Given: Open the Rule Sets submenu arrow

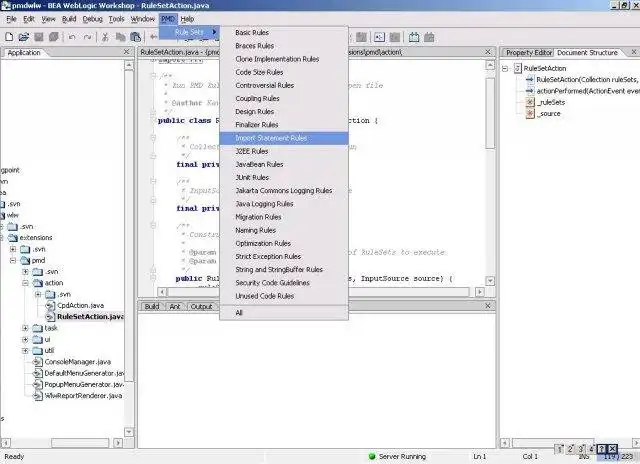Looking at the screenshot, I should click(x=214, y=32).
